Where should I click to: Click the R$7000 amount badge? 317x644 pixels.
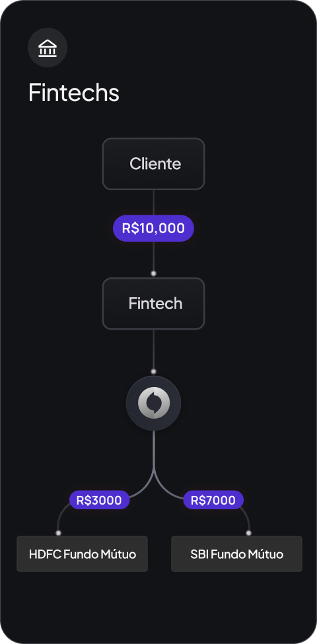pos(213,500)
